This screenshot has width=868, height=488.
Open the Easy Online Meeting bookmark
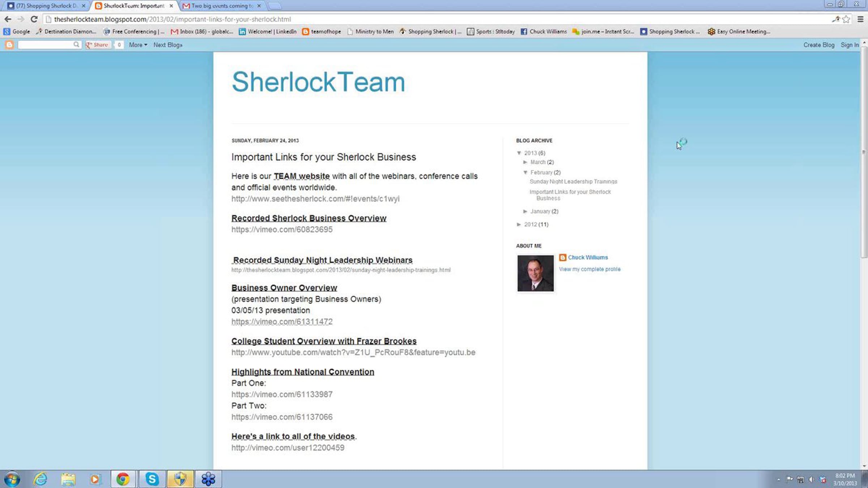tap(739, 31)
